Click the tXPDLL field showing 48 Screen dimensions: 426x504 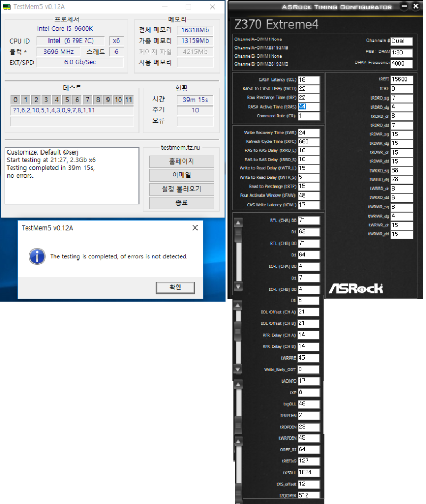(309, 404)
